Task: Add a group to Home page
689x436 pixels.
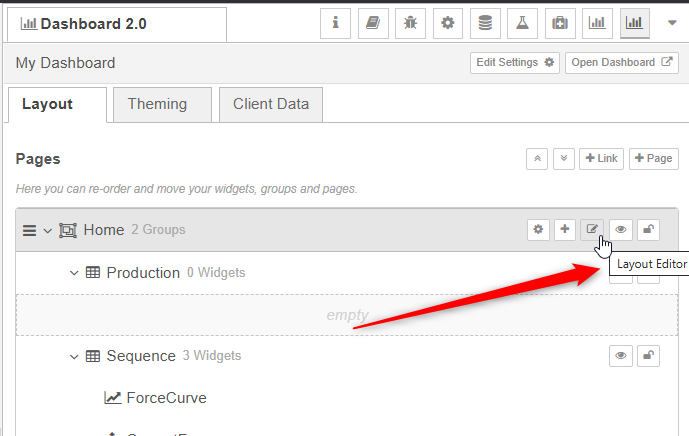Action: pyautogui.click(x=565, y=229)
